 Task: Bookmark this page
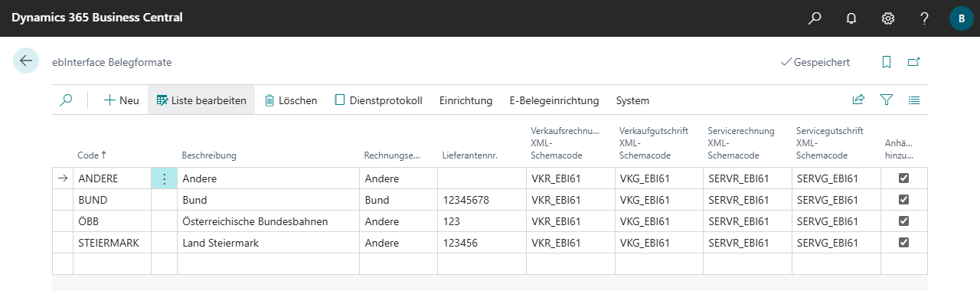click(x=887, y=62)
